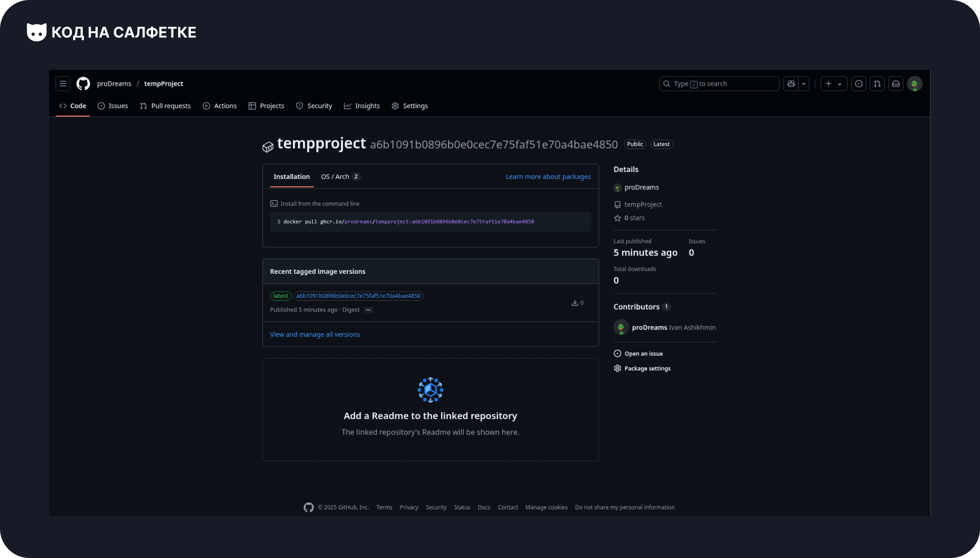
Task: Open the hamburger navigation menu
Action: 63,84
